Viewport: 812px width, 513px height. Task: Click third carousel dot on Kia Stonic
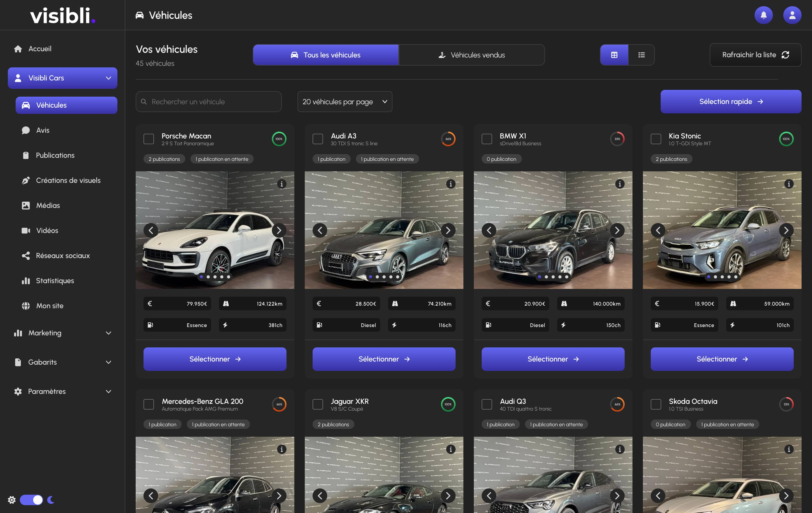click(722, 277)
